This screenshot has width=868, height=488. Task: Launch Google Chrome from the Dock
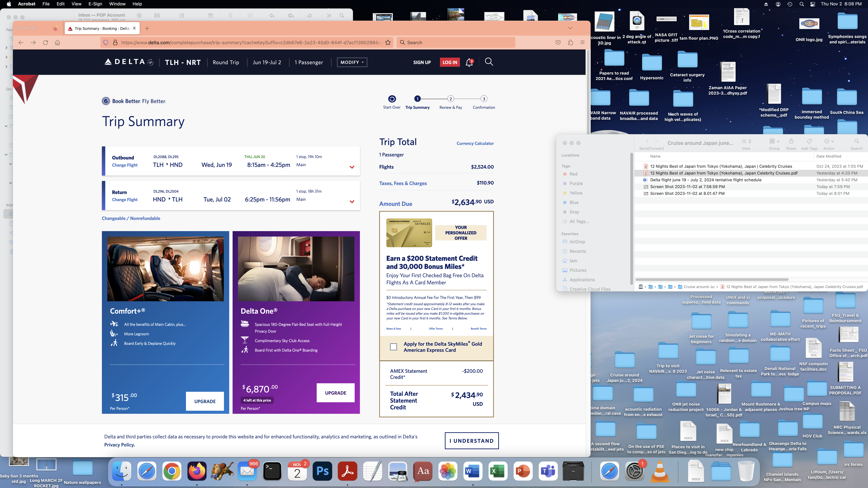pyautogui.click(x=172, y=471)
